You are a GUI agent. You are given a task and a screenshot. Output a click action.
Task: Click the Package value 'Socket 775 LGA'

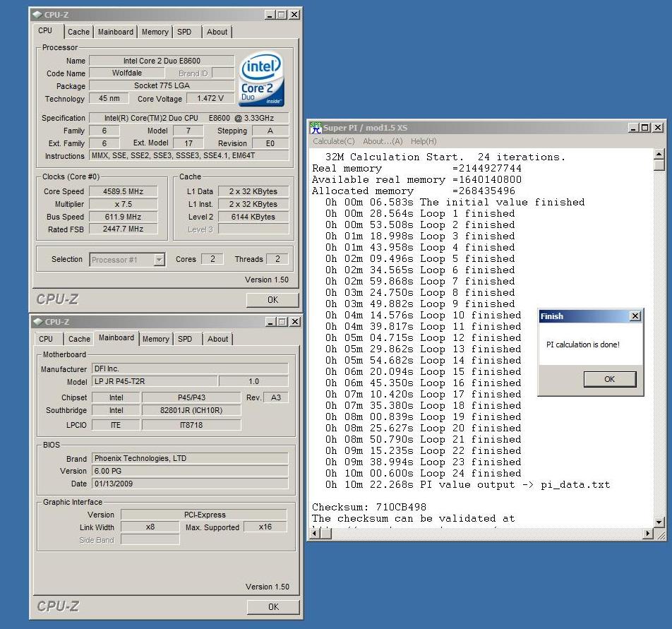162,85
